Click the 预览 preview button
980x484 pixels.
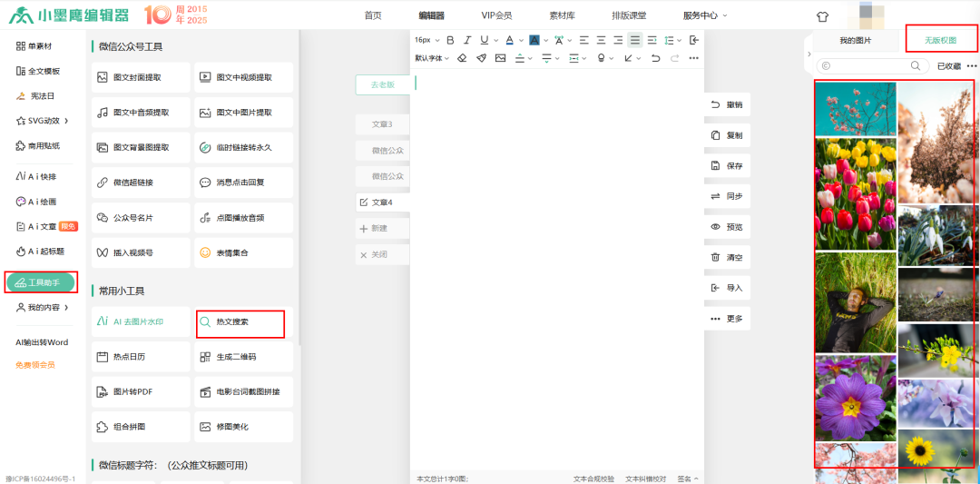click(x=727, y=227)
